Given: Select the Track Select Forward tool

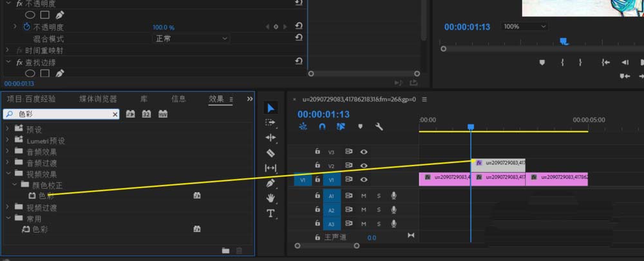Looking at the screenshot, I should [270, 122].
